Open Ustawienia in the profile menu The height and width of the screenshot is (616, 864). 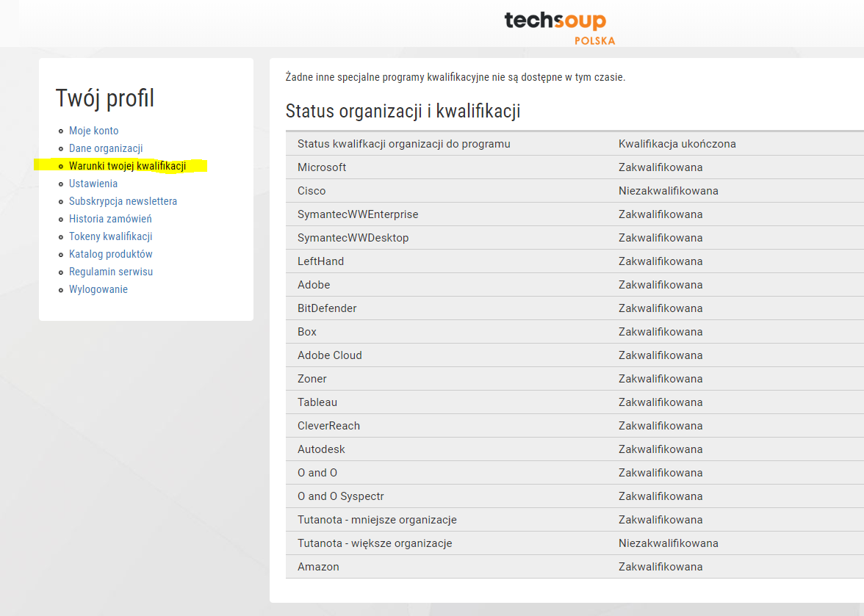coord(93,184)
